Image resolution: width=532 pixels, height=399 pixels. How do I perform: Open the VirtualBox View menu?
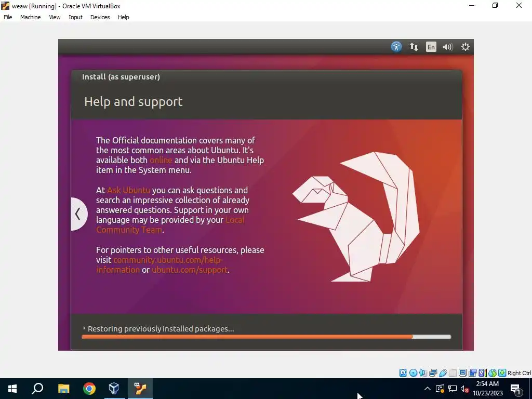coord(54,17)
